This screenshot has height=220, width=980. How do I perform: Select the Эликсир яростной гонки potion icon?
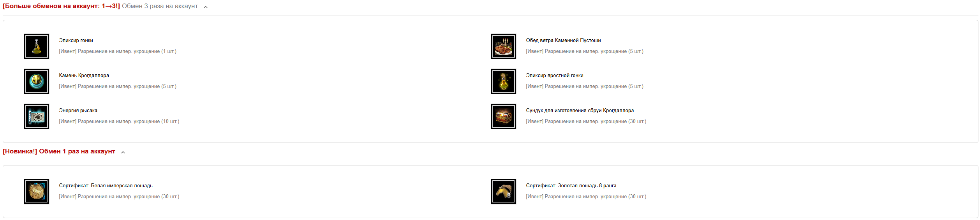point(504,81)
